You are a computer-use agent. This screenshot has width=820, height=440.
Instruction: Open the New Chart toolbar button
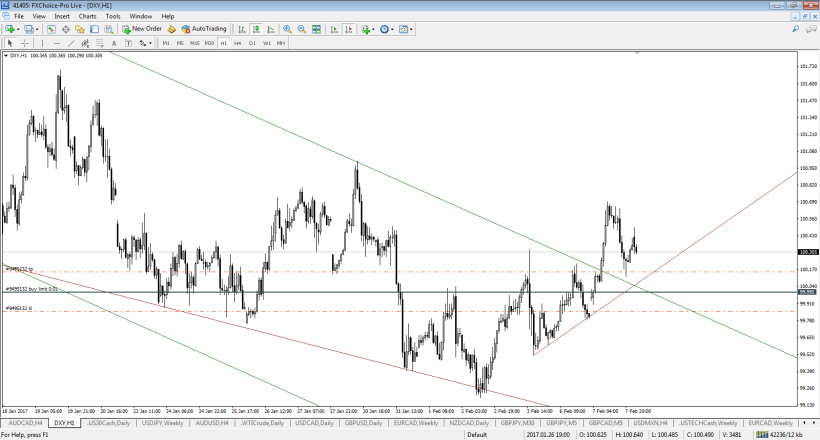click(x=9, y=29)
